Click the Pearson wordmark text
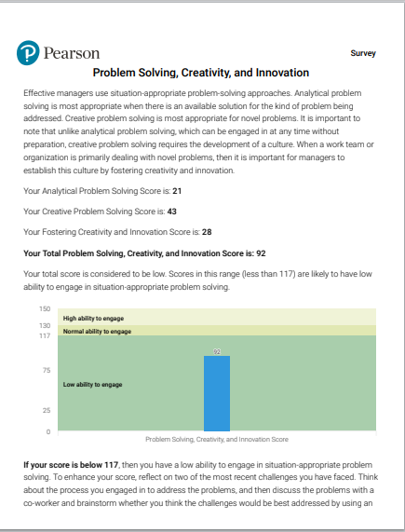405x532 pixels. pyautogui.click(x=72, y=53)
